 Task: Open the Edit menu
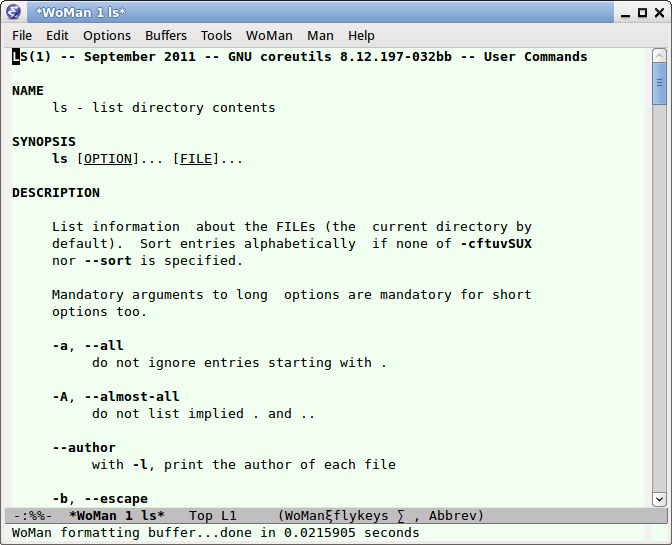tap(57, 36)
